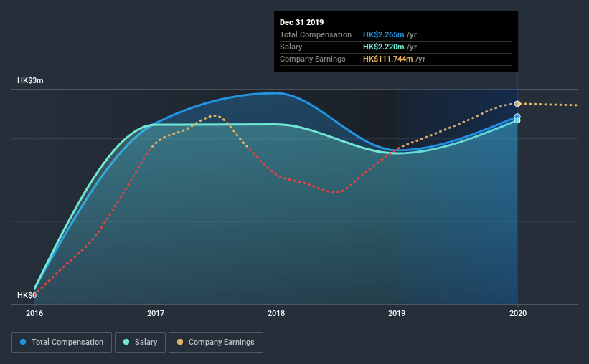Click the HK$3m y-axis label

(30, 81)
